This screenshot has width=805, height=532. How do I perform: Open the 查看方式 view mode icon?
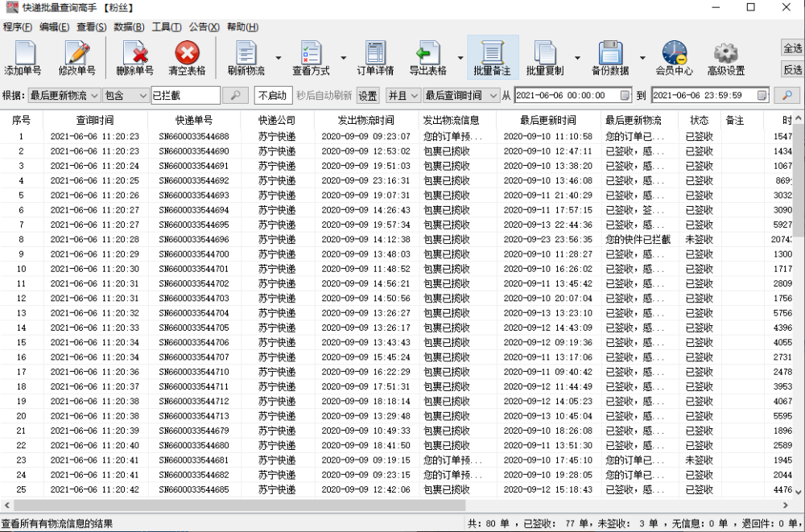point(311,57)
